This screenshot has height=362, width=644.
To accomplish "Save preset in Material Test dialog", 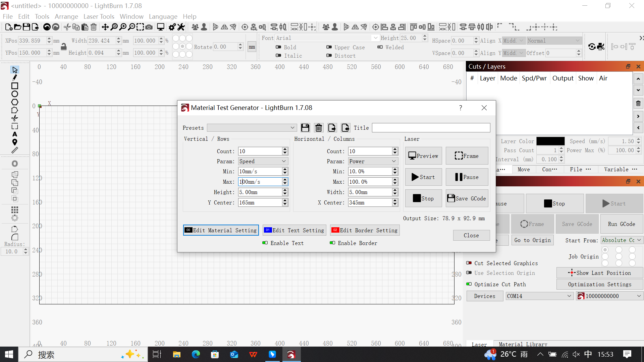I will (x=305, y=128).
